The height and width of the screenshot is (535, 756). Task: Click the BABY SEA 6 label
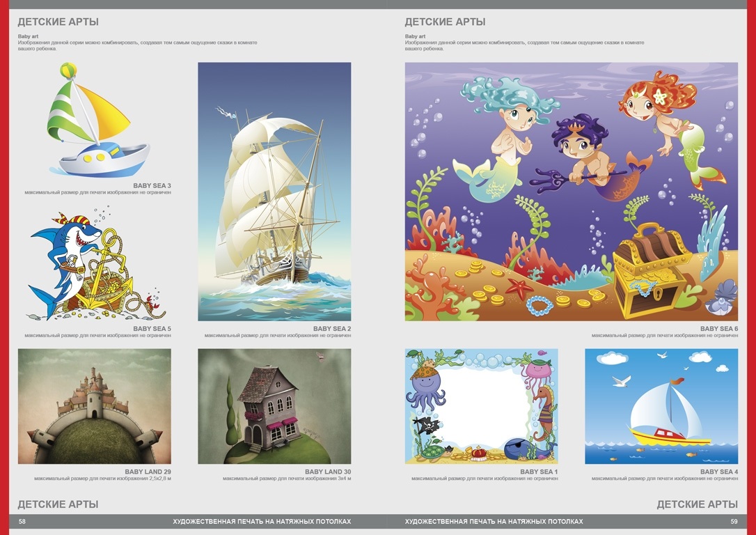[x=718, y=329]
